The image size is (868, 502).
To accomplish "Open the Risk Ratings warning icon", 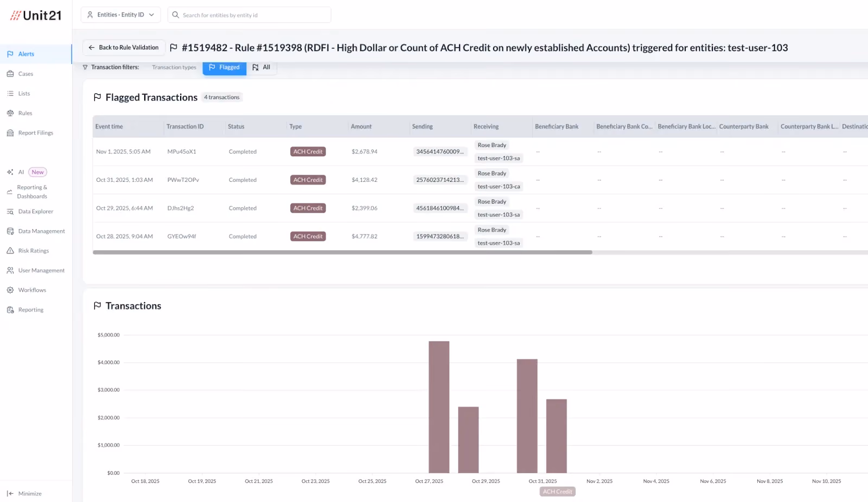I will coord(10,251).
